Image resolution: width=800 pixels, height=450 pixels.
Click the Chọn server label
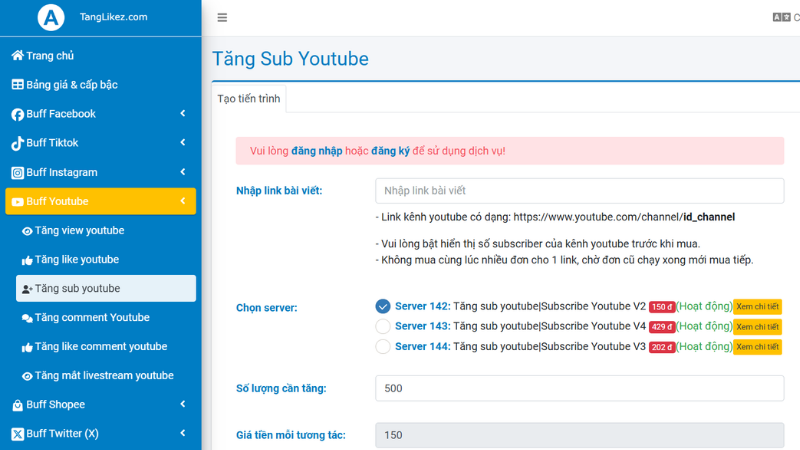(266, 308)
